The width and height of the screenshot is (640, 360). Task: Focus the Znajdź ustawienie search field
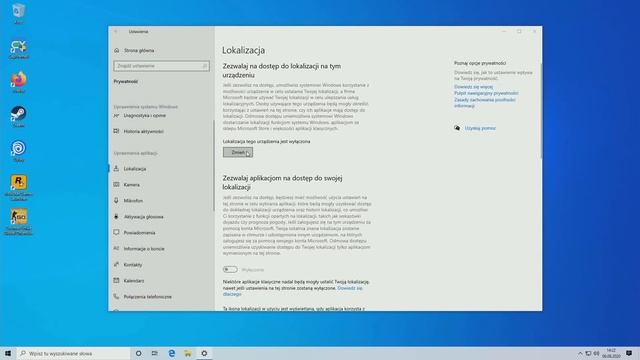coord(161,66)
